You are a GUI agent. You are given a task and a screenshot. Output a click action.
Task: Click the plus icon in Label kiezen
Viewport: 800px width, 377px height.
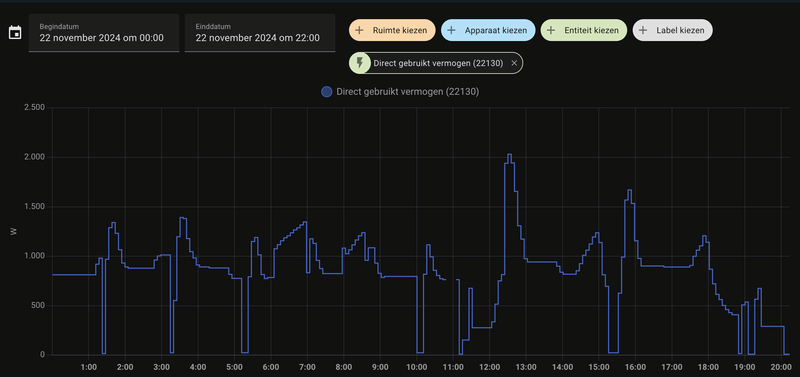point(643,30)
